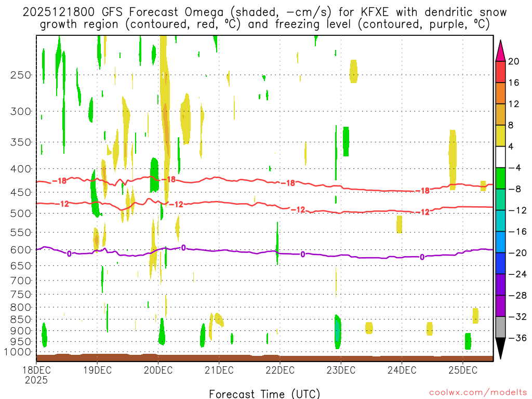The width and height of the screenshot is (532, 399).
Task: Click the purple 0 contour label near 24DEC
Action: coord(422,257)
